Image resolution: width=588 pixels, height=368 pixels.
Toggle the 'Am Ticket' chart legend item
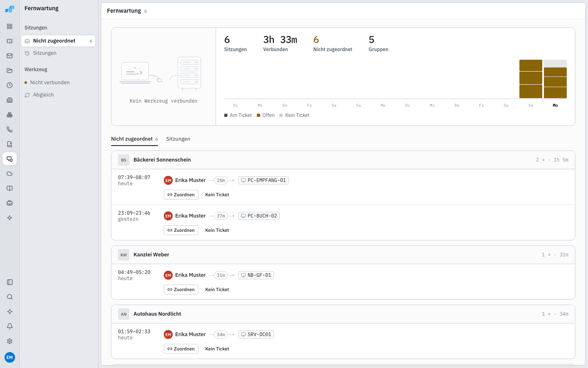[238, 115]
